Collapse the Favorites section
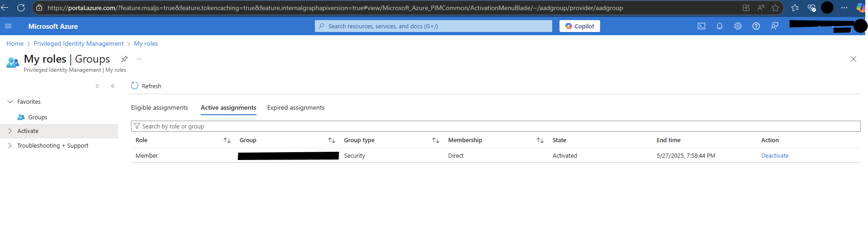Viewport: 868px width, 229px height. tap(10, 101)
